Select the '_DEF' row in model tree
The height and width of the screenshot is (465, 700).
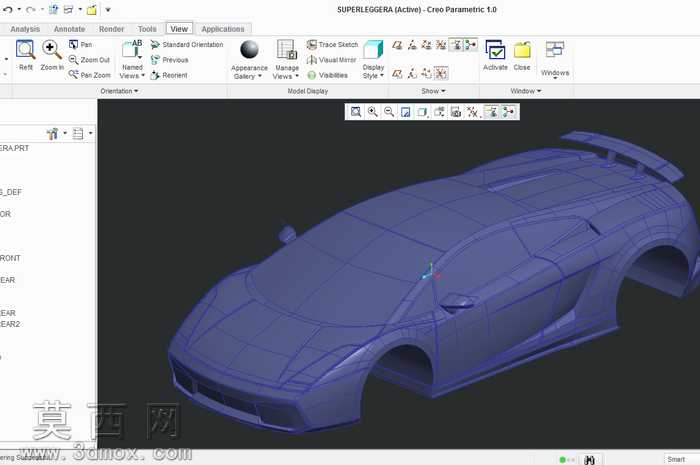coord(11,192)
